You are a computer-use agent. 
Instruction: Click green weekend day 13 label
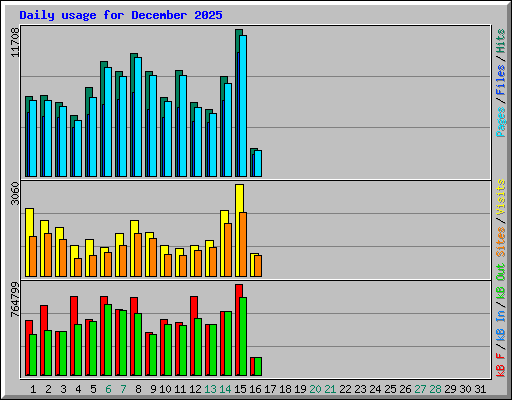coord(210,389)
